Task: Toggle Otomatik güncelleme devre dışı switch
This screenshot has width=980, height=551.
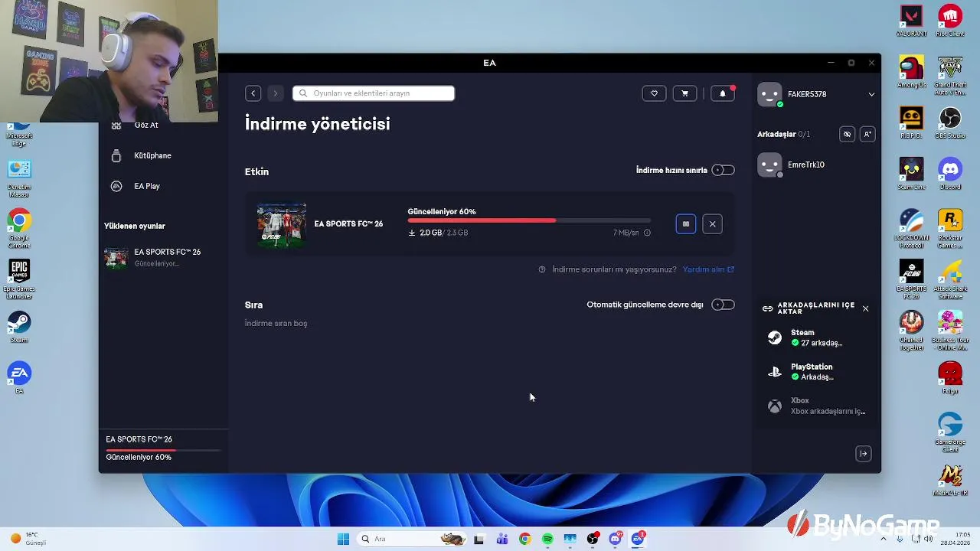Action: click(x=723, y=305)
